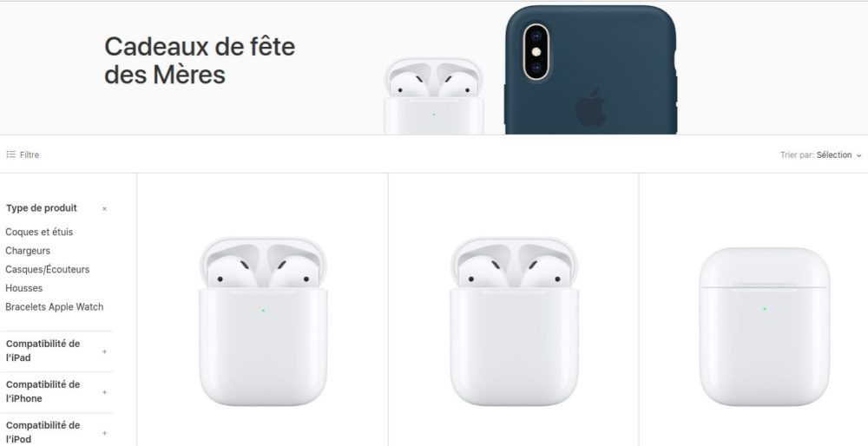This screenshot has width=868, height=446.
Task: Open second AirPods product image
Action: pyautogui.click(x=514, y=322)
